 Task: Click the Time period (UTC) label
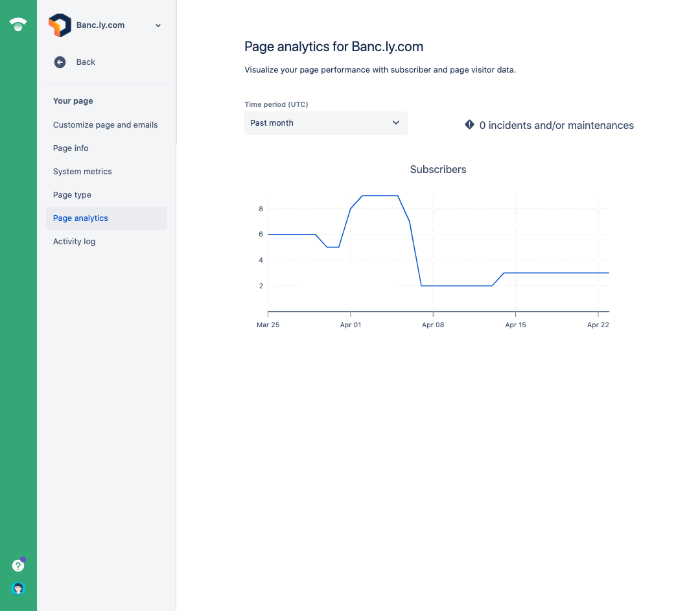tap(276, 104)
